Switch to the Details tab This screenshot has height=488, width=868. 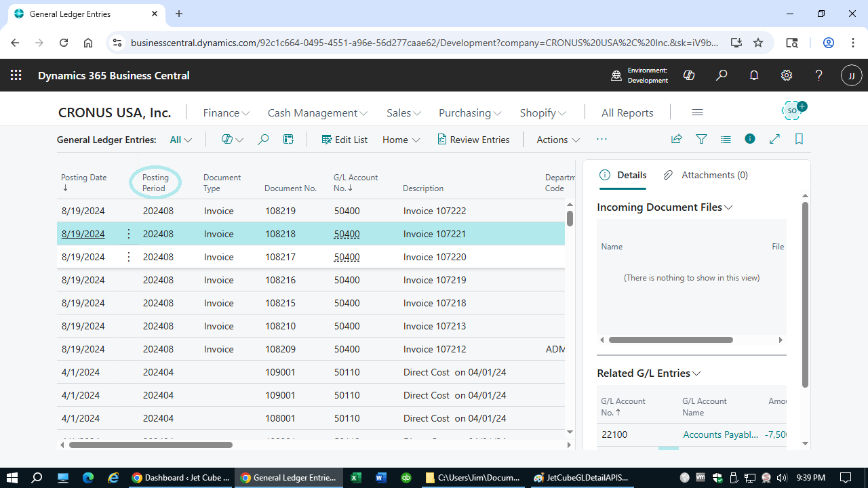(623, 175)
